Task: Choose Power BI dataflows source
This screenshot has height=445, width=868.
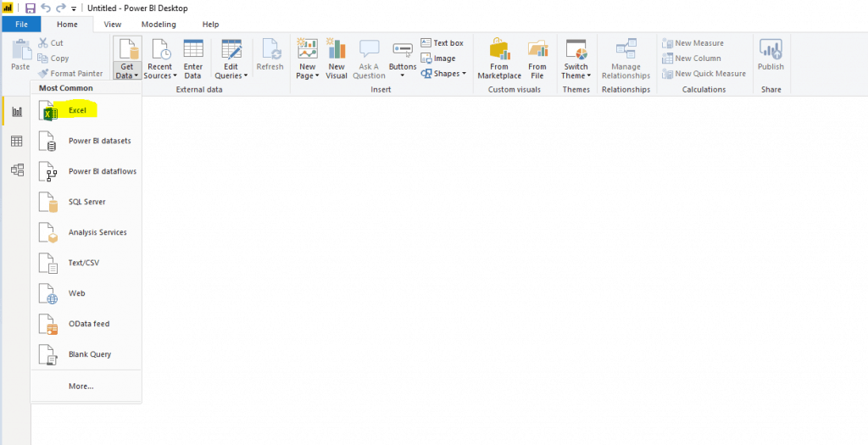Action: pos(86,171)
